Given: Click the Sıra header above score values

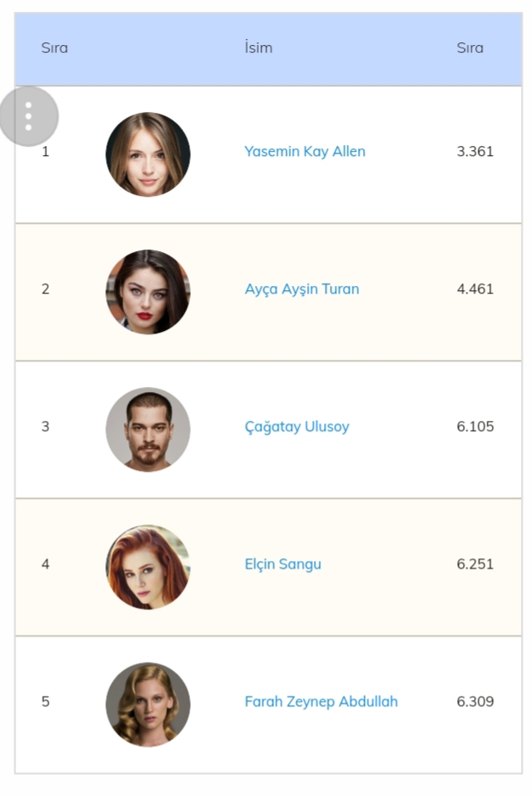Looking at the screenshot, I should [470, 48].
